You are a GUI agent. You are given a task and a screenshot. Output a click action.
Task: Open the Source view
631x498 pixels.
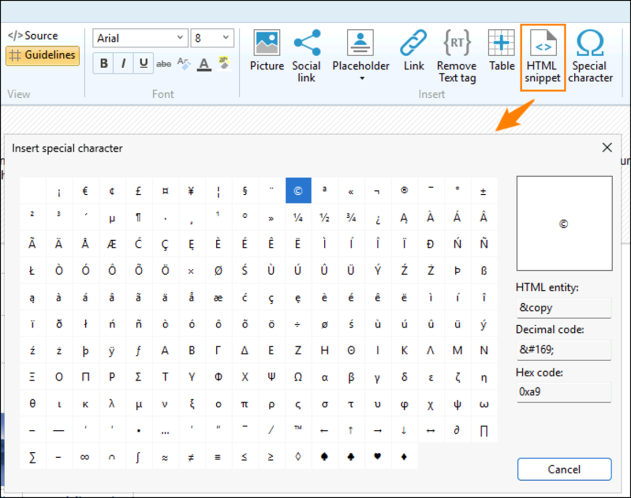pyautogui.click(x=33, y=36)
